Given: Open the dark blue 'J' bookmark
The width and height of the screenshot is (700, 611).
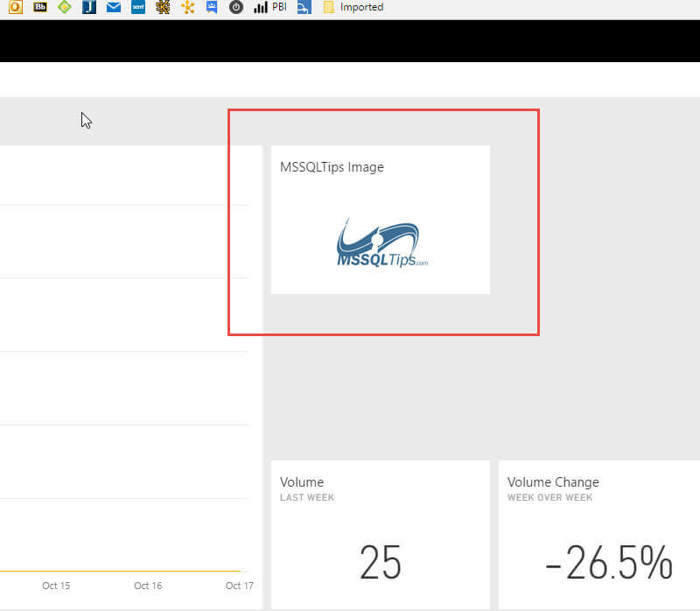Looking at the screenshot, I should pyautogui.click(x=89, y=7).
